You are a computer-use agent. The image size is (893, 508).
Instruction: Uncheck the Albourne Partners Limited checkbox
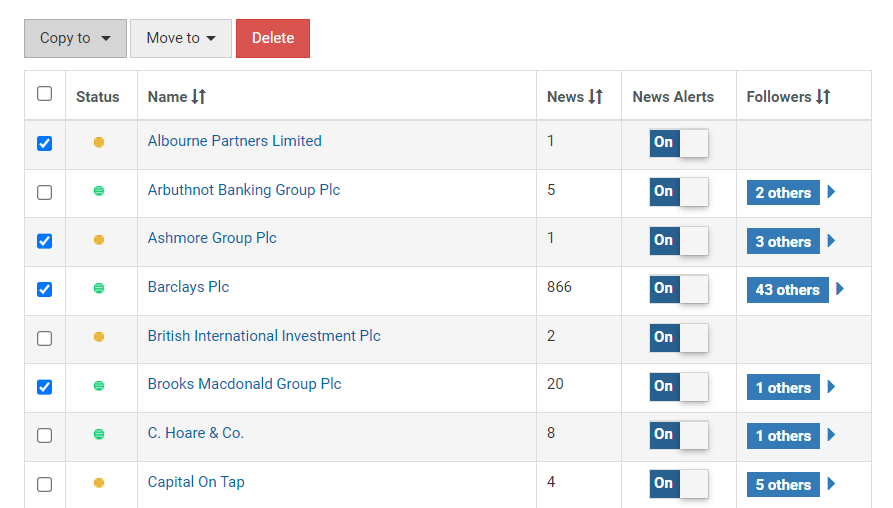click(44, 144)
